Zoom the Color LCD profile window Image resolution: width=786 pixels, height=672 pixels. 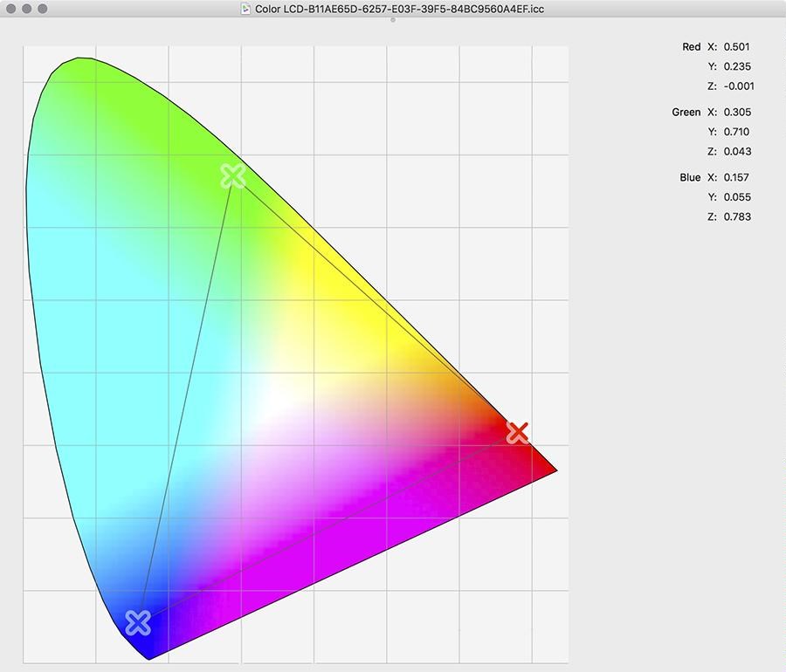43,9
